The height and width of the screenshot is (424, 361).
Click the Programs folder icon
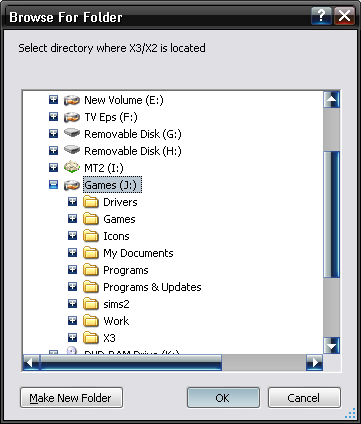coord(91,270)
